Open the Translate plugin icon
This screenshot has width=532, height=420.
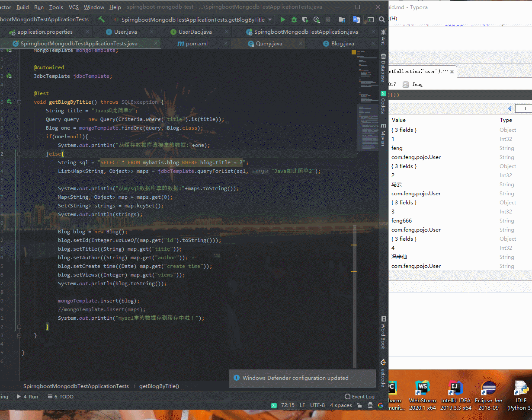[x=356, y=19]
